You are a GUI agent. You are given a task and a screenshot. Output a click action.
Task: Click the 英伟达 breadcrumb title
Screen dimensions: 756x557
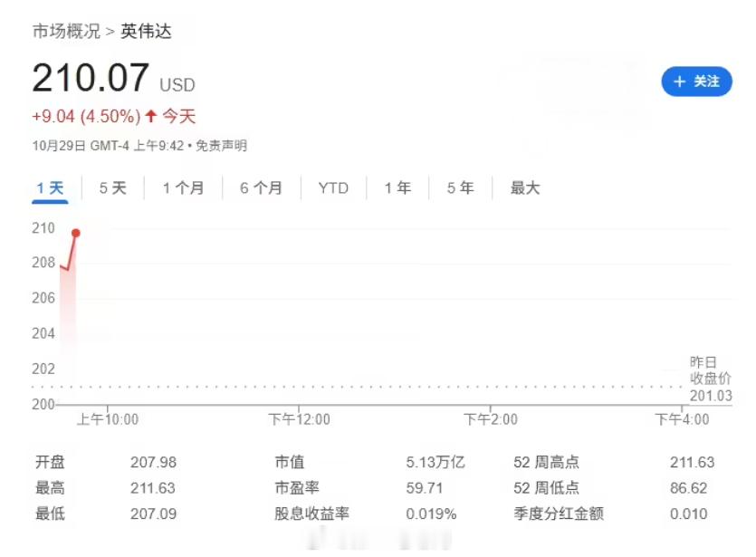pos(146,32)
